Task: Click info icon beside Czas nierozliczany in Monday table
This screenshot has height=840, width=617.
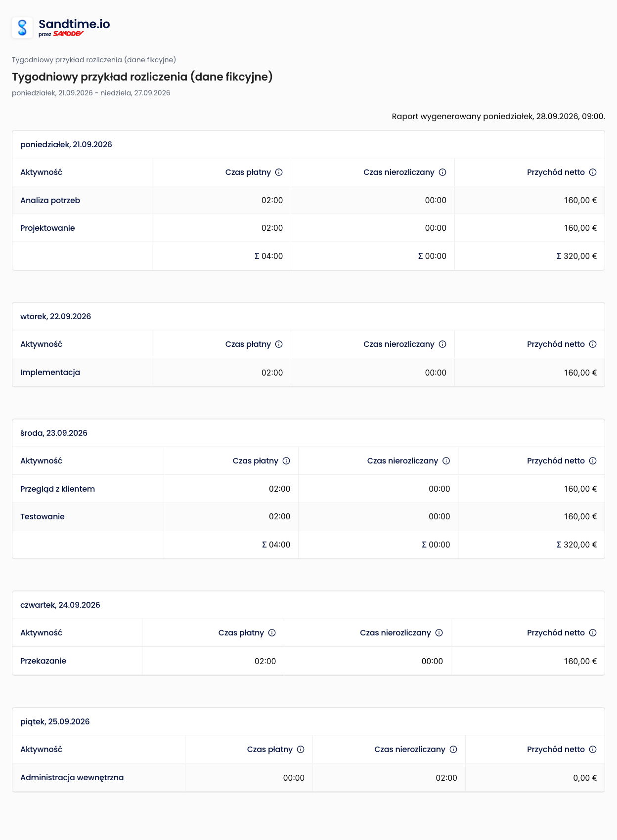Action: 442,172
